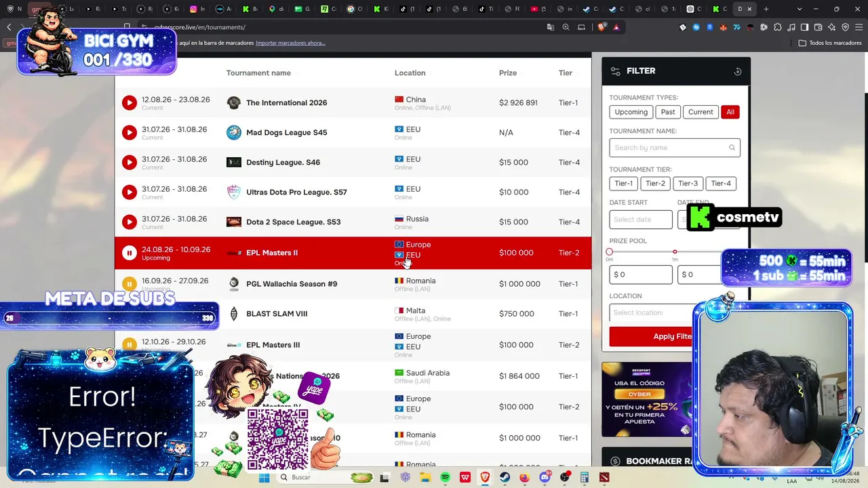Toggle the browser sidebar panel icon
Image resolution: width=868 pixels, height=488 pixels.
point(805,27)
